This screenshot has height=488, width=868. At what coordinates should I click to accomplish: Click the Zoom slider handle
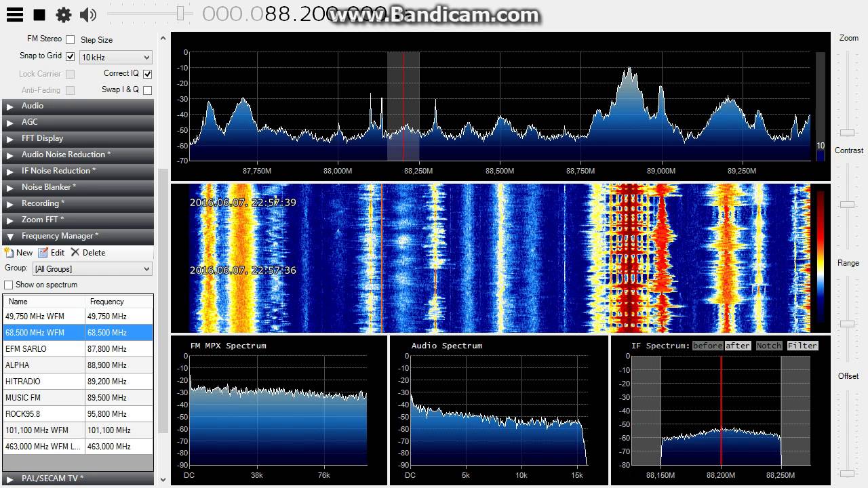847,133
